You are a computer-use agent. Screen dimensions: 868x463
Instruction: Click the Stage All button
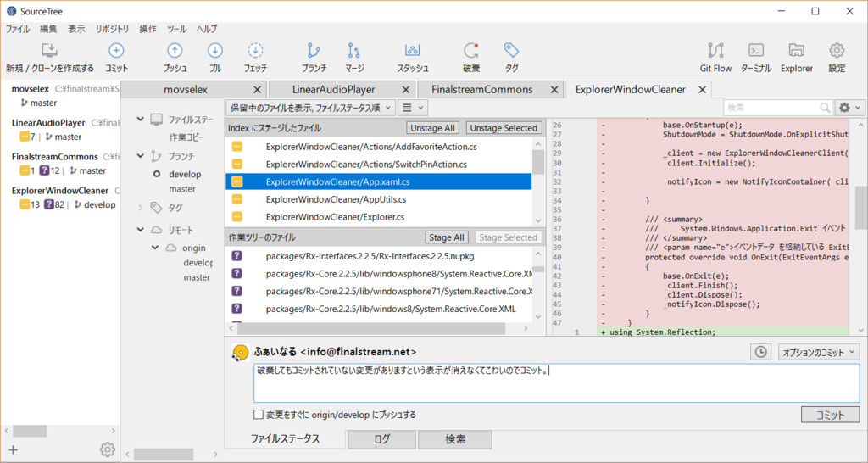(446, 237)
